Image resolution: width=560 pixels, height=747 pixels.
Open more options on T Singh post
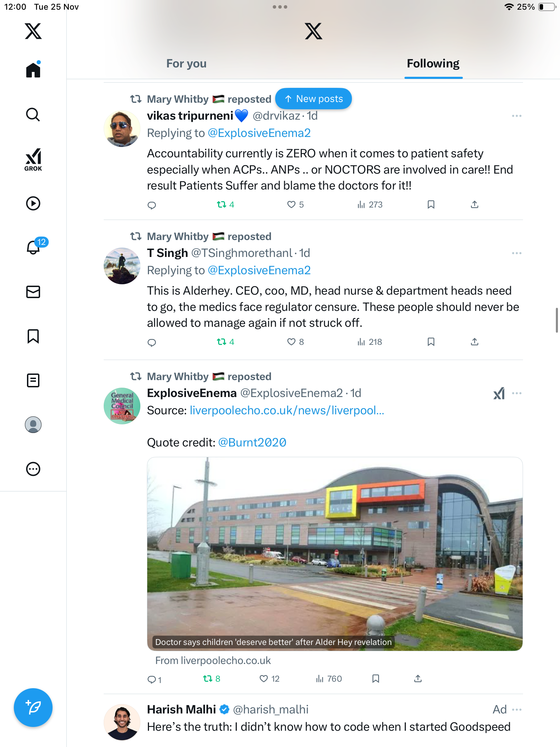(517, 253)
